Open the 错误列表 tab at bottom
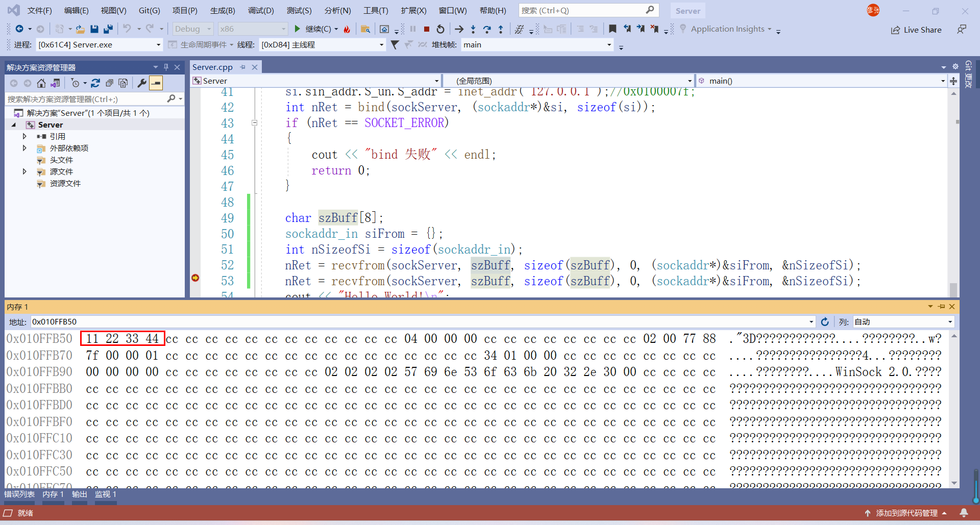The height and width of the screenshot is (525, 980). 19,494
